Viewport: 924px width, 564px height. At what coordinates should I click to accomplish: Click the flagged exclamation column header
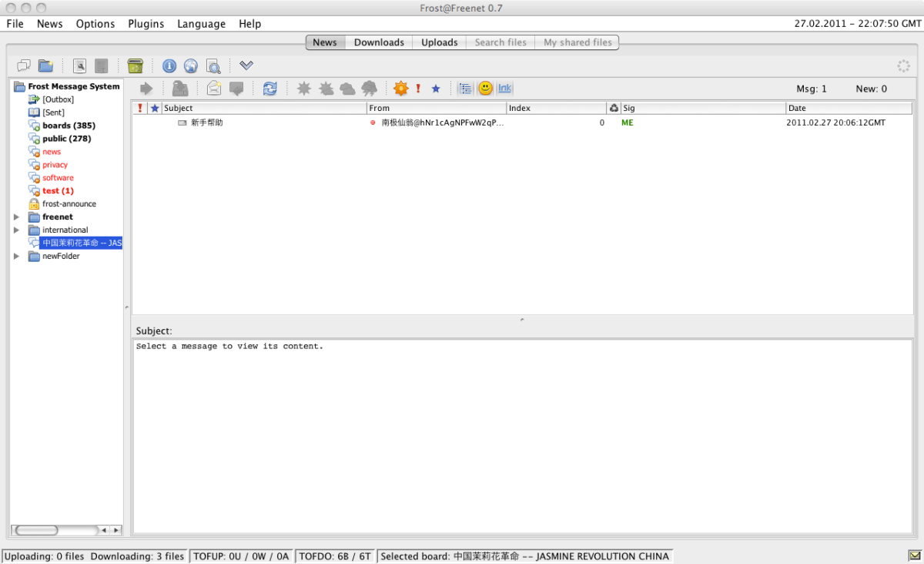(140, 108)
